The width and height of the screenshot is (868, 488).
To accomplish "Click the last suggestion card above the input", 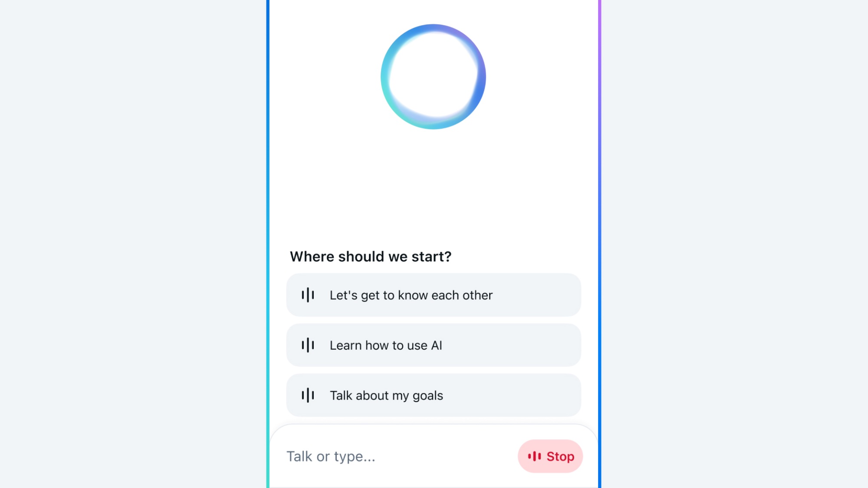I will point(433,395).
